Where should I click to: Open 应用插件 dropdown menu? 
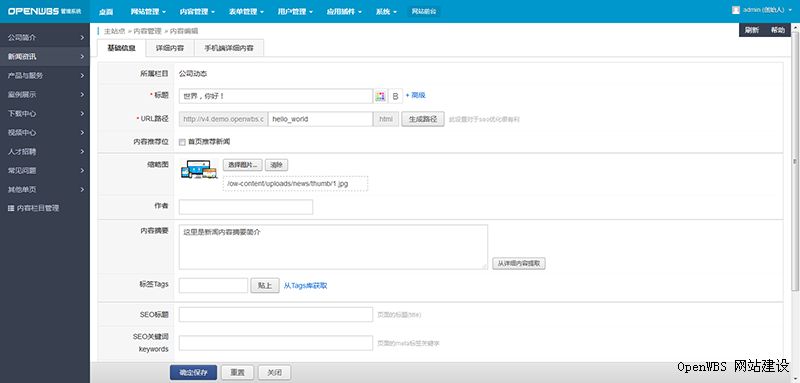click(344, 12)
